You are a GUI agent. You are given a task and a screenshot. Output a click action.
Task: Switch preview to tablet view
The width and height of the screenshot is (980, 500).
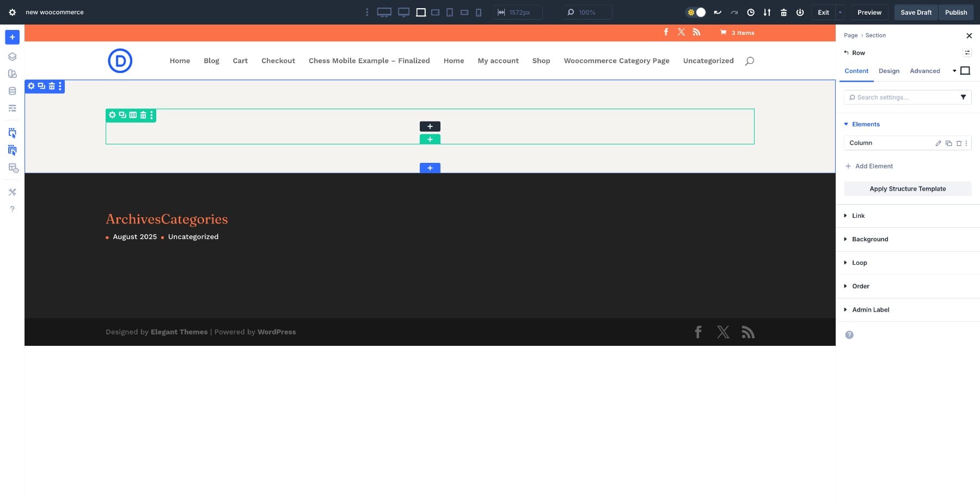[450, 12]
